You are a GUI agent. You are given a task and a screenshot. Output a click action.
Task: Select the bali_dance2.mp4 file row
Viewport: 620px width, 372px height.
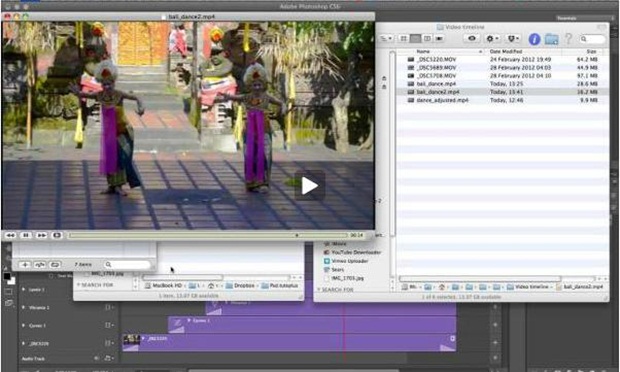[502, 92]
